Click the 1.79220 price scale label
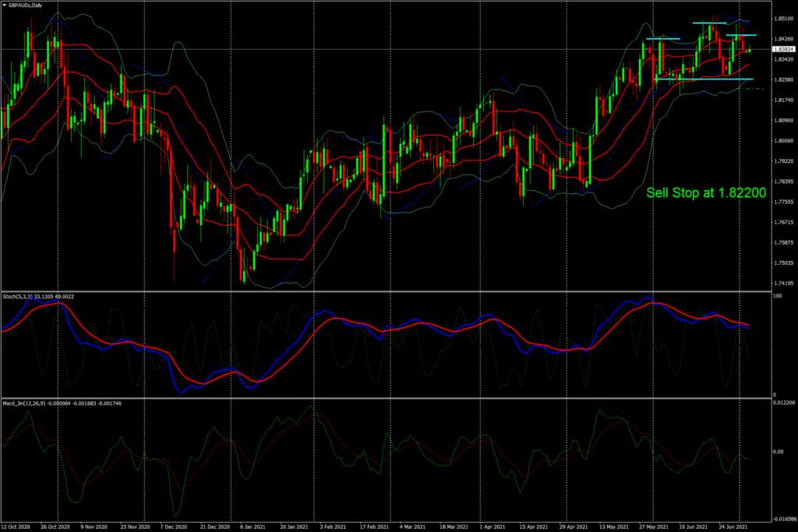798x532 pixels. point(784,161)
